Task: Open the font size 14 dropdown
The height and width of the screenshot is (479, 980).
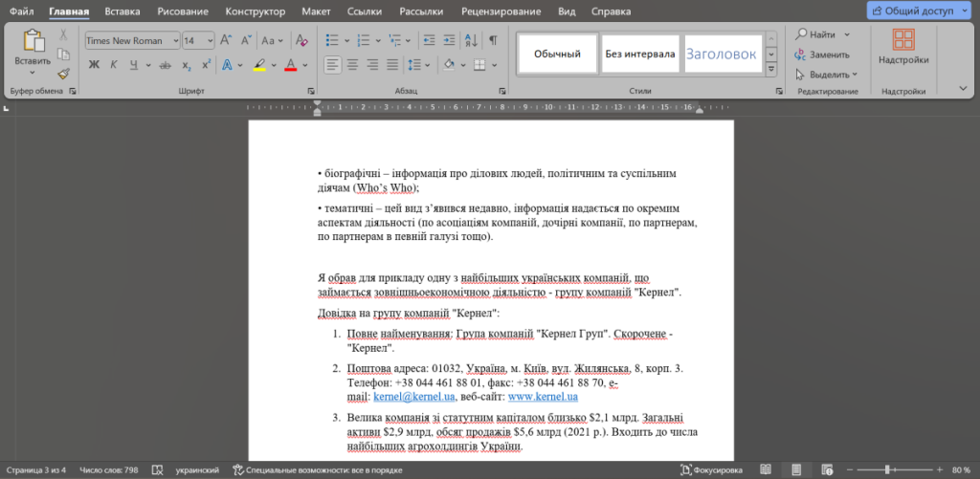Action: (x=210, y=40)
